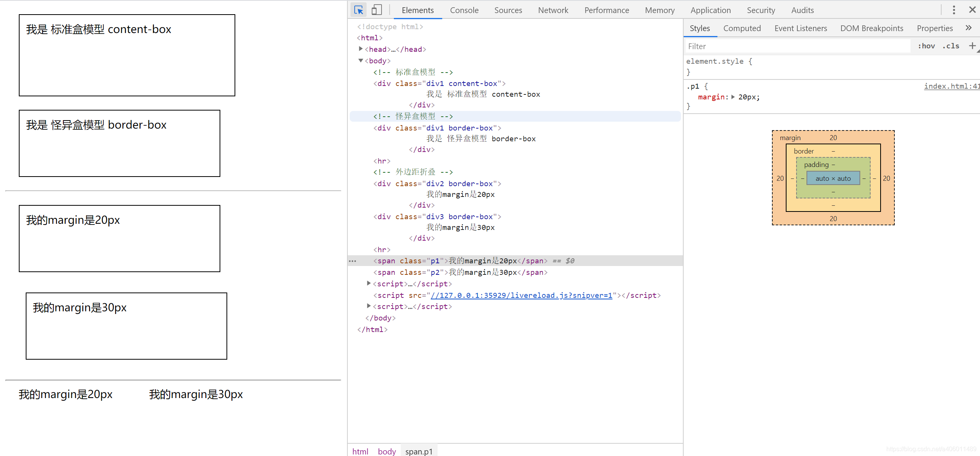
Task: Select the div3 border-box node
Action: pyautogui.click(x=437, y=216)
